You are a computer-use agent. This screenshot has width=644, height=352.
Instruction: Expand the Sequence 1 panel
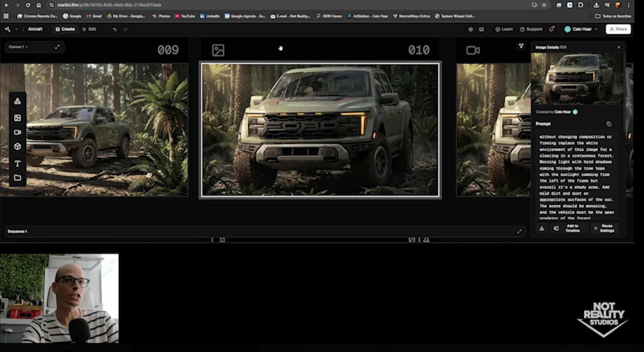[519, 231]
